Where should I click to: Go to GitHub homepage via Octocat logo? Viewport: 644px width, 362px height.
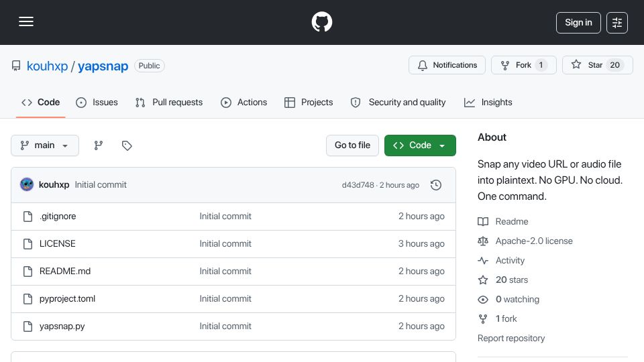(x=321, y=21)
